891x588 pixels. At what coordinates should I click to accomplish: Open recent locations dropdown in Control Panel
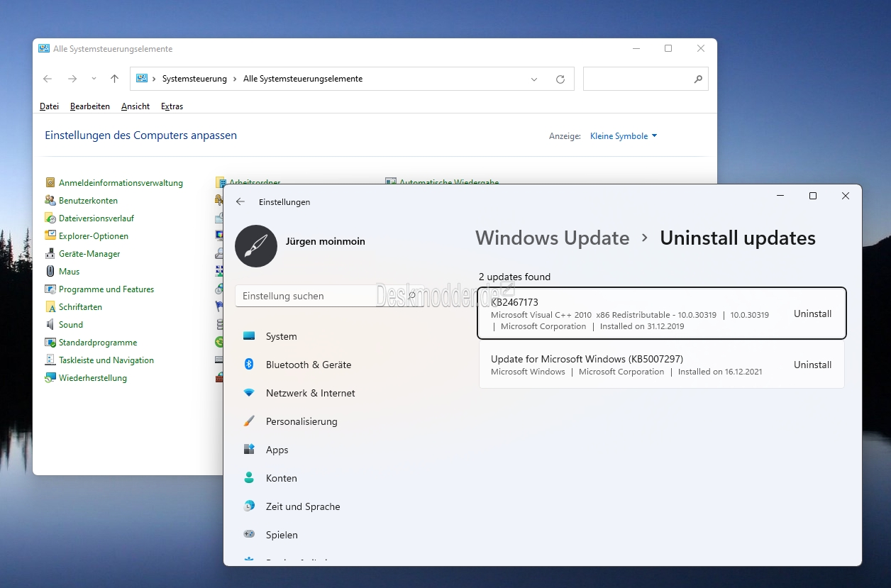point(94,79)
